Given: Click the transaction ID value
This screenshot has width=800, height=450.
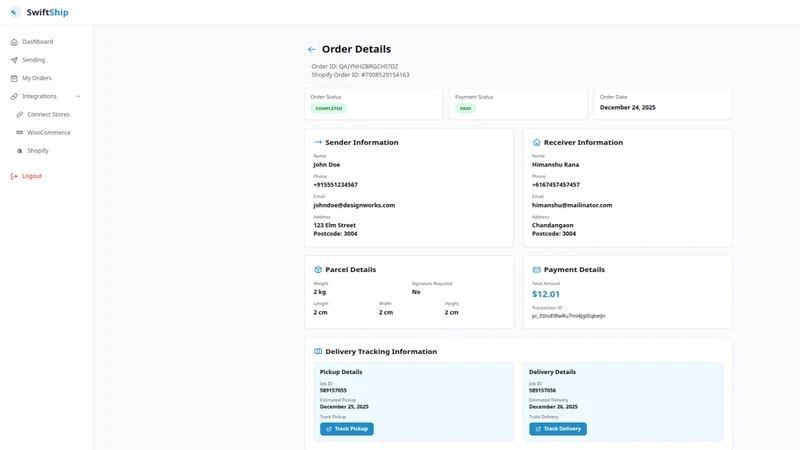Looking at the screenshot, I should (568, 316).
